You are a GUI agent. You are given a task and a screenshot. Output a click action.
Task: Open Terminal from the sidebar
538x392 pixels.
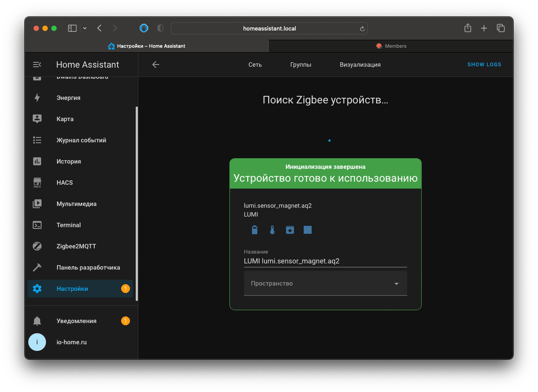tap(69, 225)
